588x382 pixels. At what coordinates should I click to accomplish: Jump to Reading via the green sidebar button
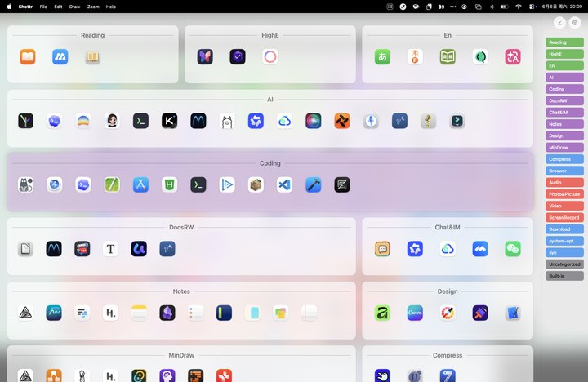coord(564,42)
